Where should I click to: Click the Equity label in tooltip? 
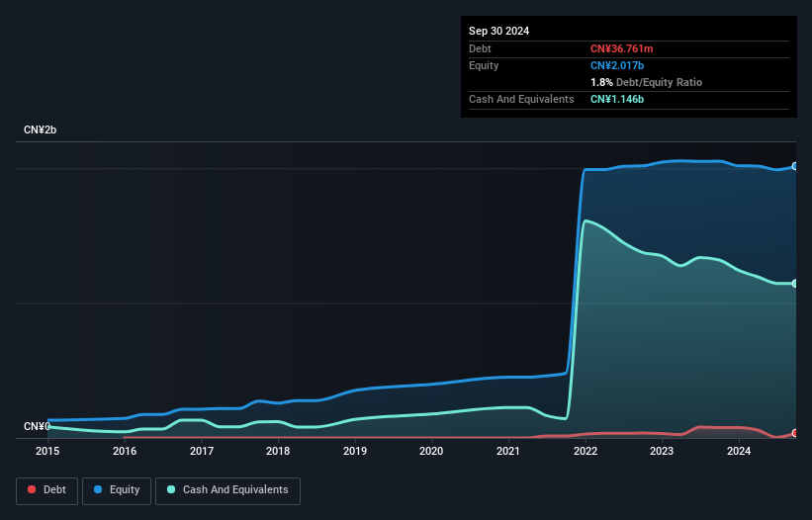[x=484, y=65]
